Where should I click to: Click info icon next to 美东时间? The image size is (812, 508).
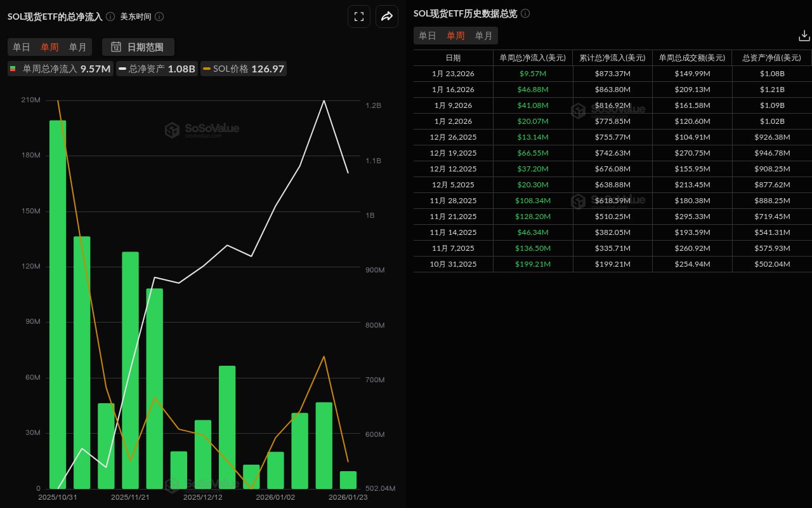pyautogui.click(x=159, y=17)
